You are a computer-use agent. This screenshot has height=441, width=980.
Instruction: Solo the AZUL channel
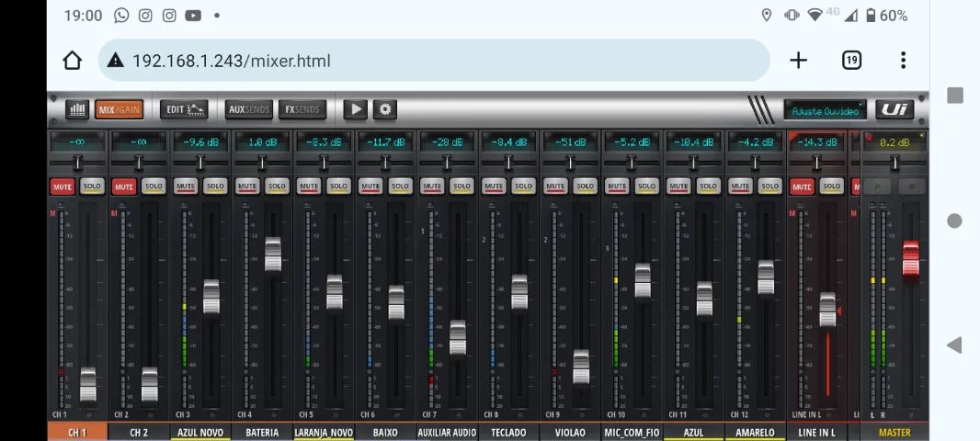click(708, 187)
